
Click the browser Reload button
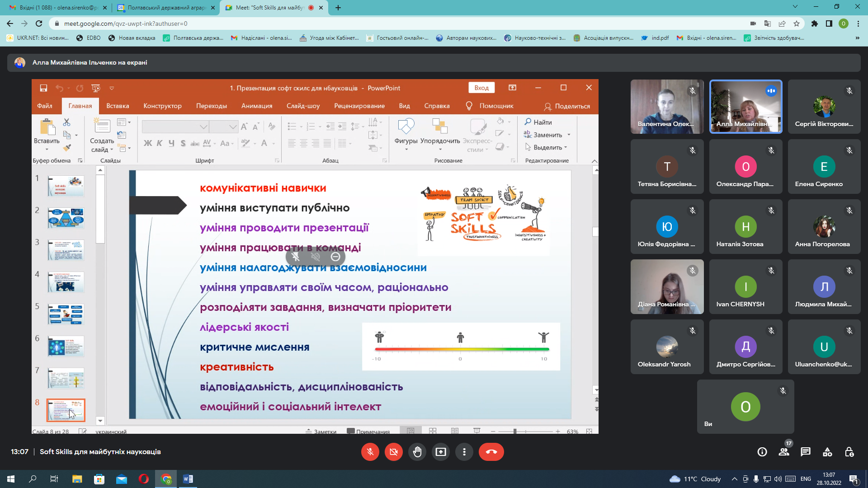point(39,23)
